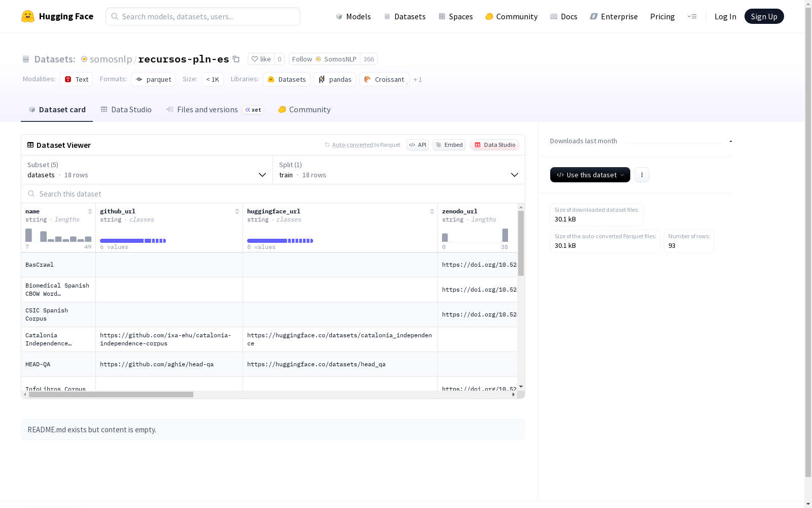Click the Text modality tag

(77, 79)
